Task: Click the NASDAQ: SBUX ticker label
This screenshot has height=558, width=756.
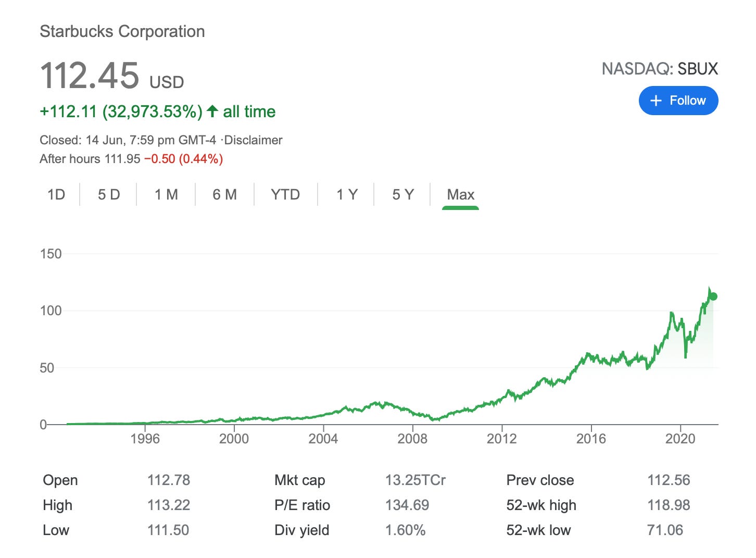Action: (x=660, y=69)
